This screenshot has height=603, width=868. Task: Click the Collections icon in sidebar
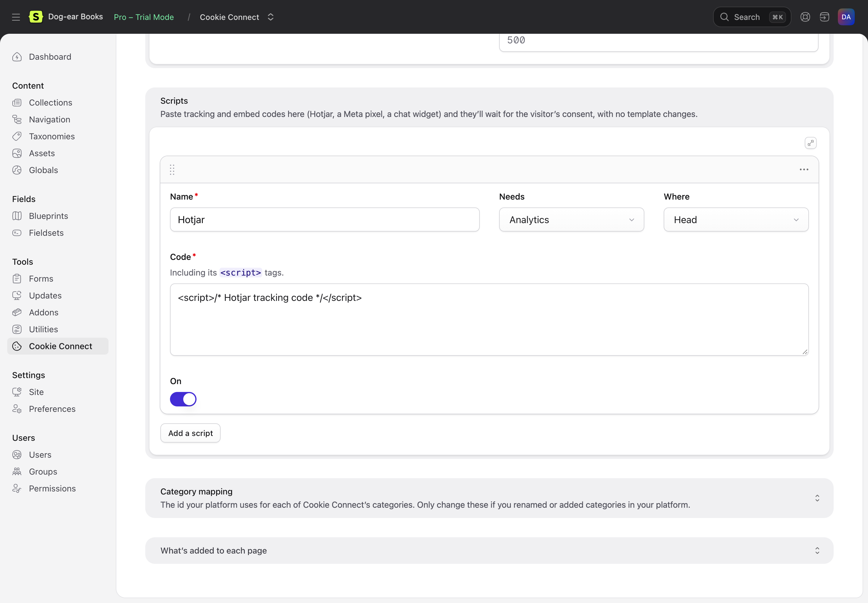(17, 103)
